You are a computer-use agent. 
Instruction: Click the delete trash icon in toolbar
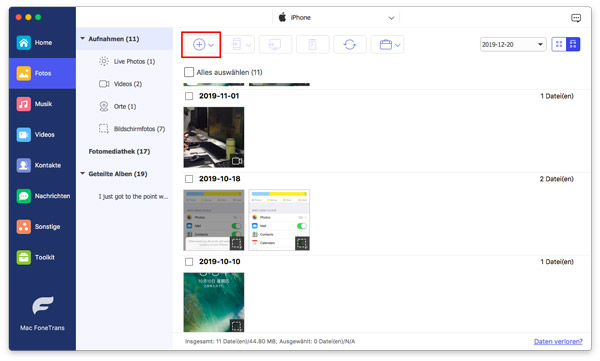pyautogui.click(x=312, y=44)
